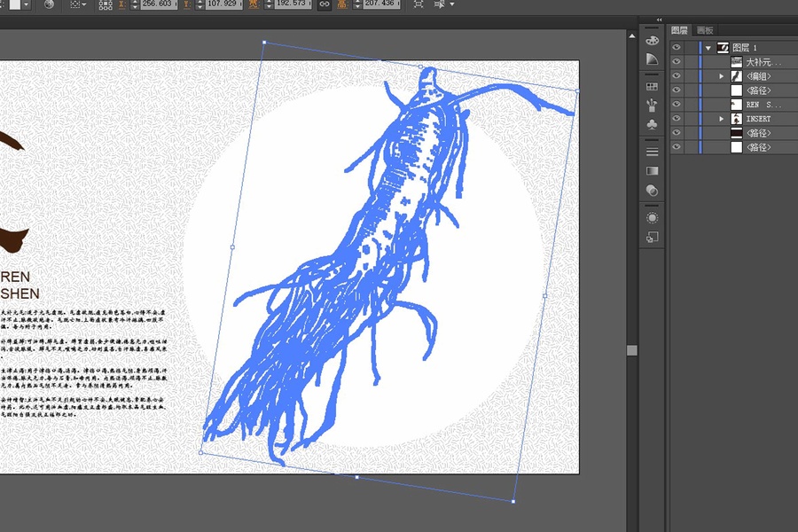Click the isolate selected object icon
Viewport: 798px width, 532px height.
439,4
